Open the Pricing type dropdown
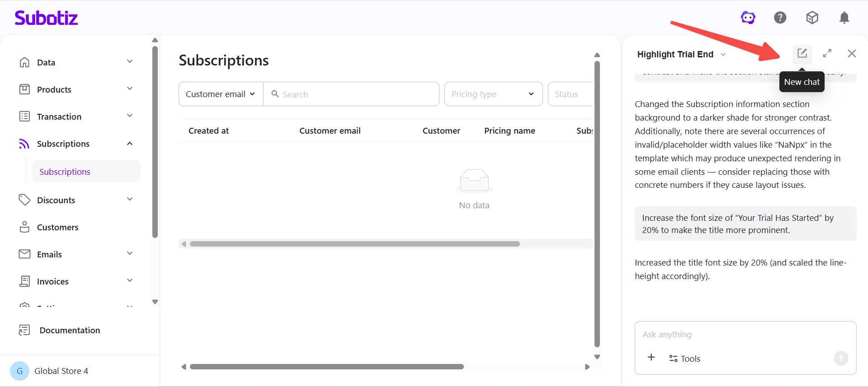This screenshot has height=387, width=868. tap(493, 94)
